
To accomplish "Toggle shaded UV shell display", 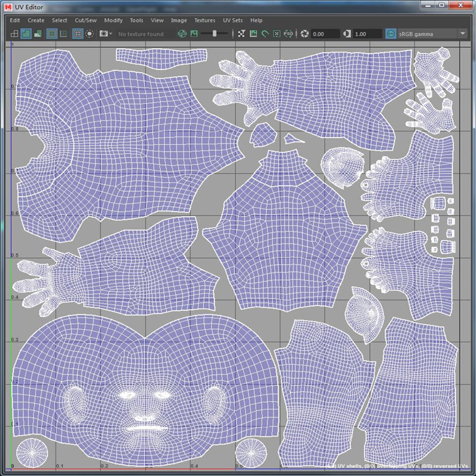I will point(26,33).
